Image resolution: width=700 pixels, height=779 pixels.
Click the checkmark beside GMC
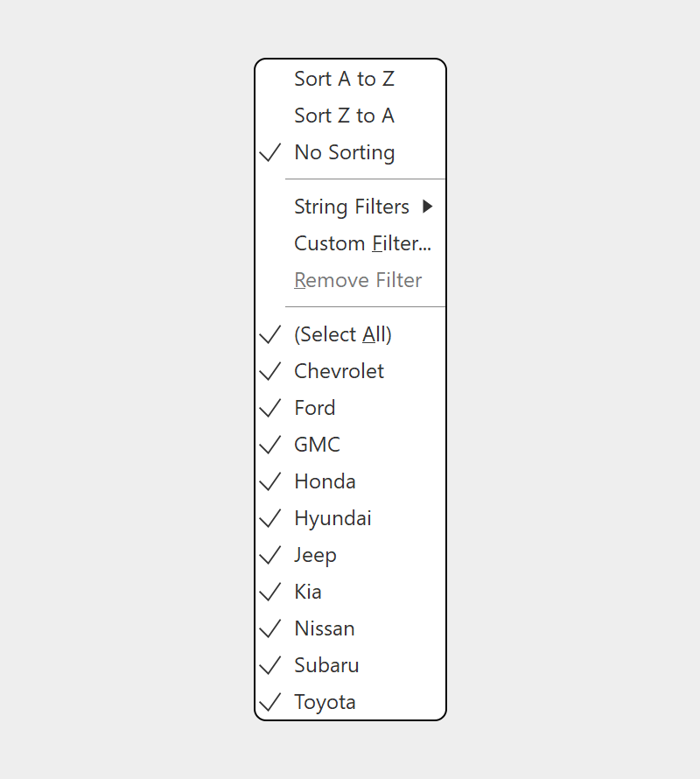270,445
